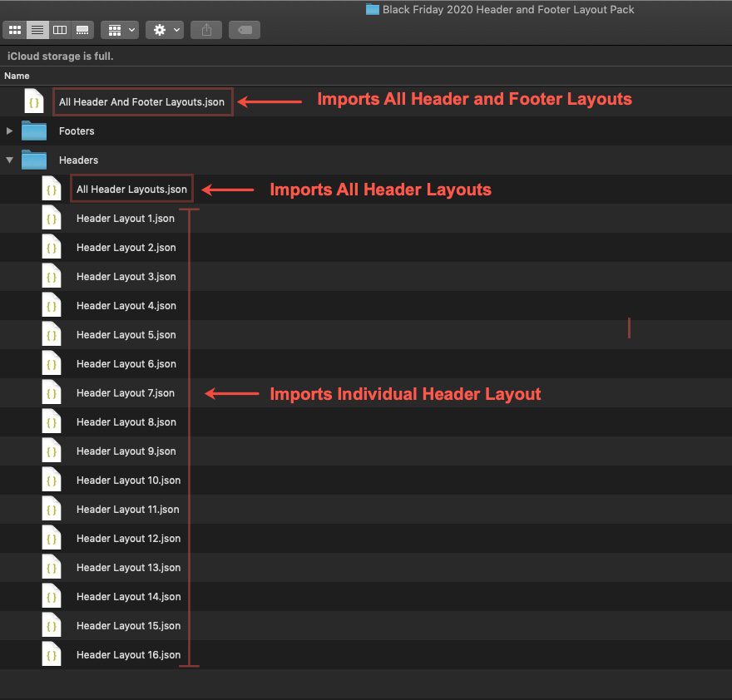Select All Header And Footer Layouts.json
The image size is (732, 700).
141,101
